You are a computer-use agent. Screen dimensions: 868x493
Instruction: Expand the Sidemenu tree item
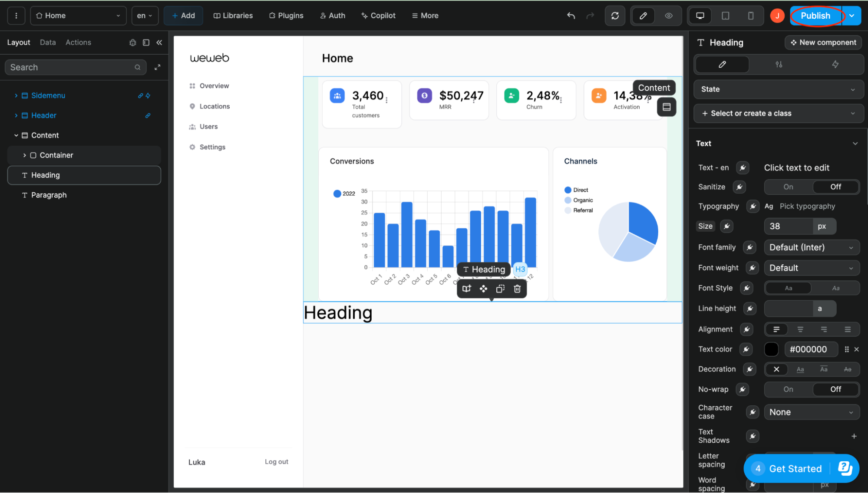pyautogui.click(x=16, y=95)
